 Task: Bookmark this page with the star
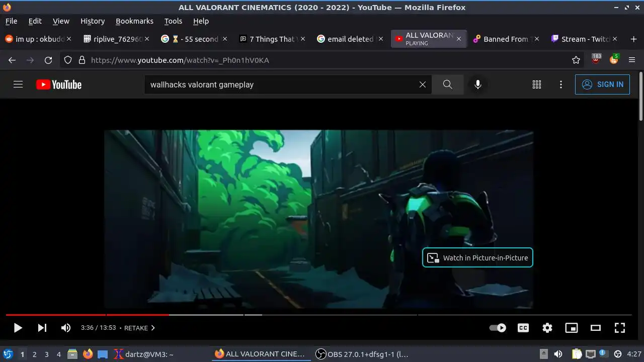(x=576, y=60)
